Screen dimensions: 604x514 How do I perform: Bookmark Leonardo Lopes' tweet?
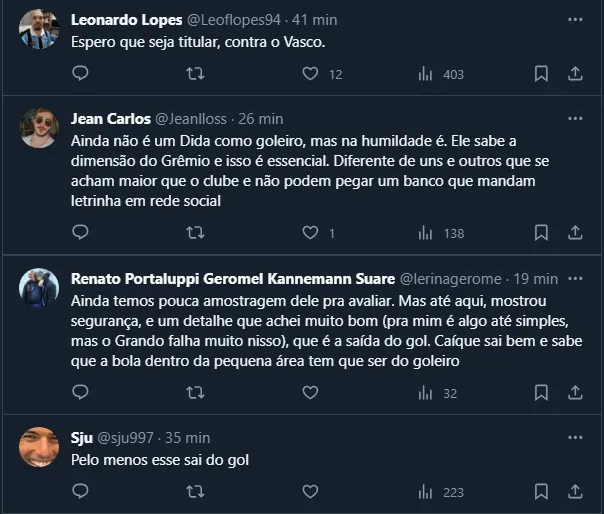(x=541, y=73)
